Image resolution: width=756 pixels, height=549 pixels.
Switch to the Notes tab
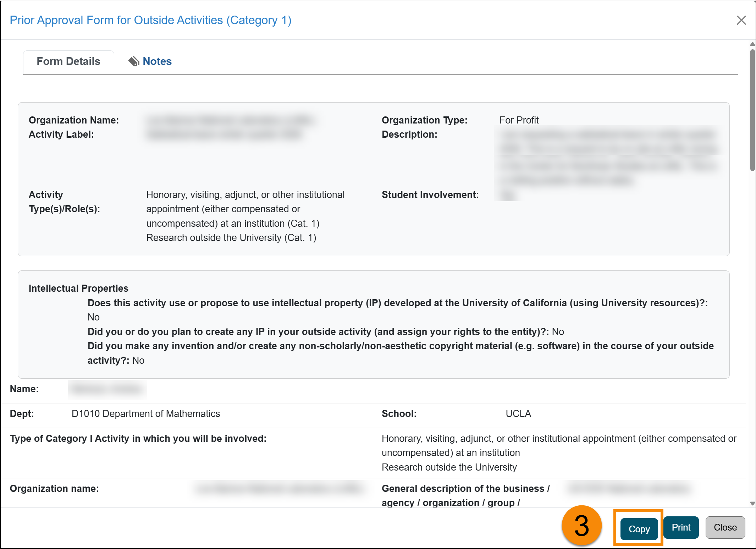coord(157,61)
